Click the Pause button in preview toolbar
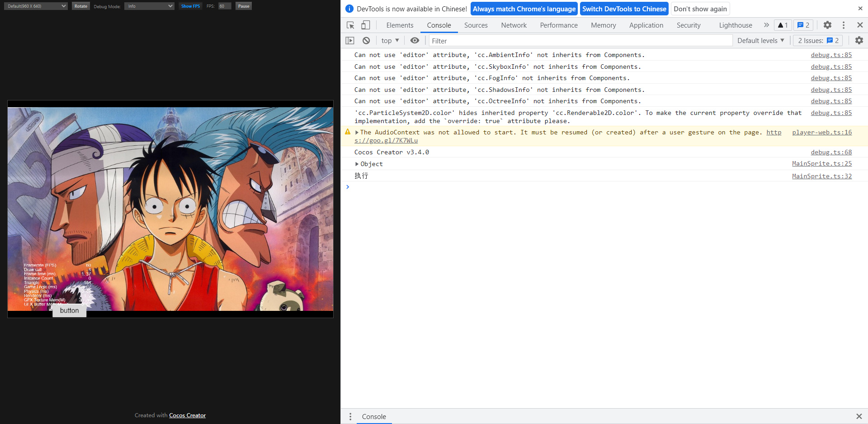 click(x=244, y=6)
